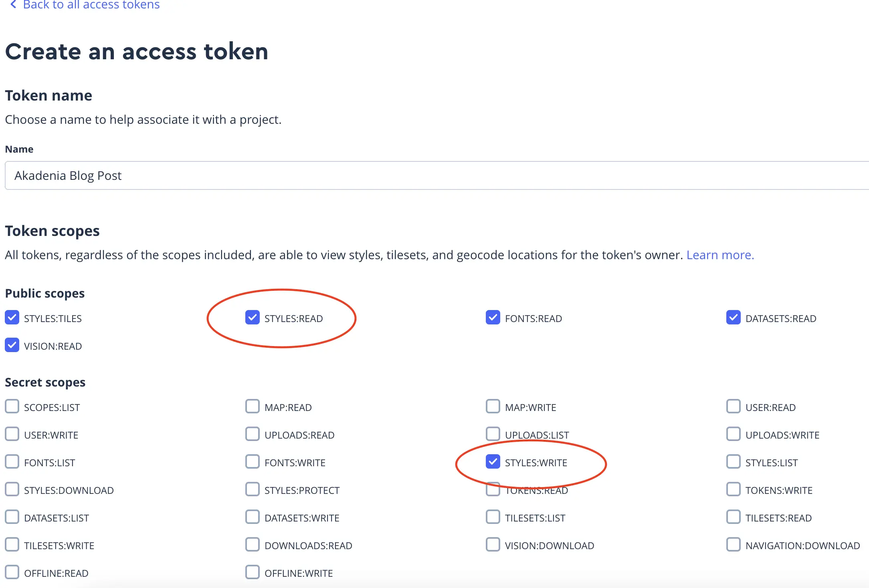
Task: Select the NAVIGATION:DOWNLOAD scope
Action: [x=734, y=544]
